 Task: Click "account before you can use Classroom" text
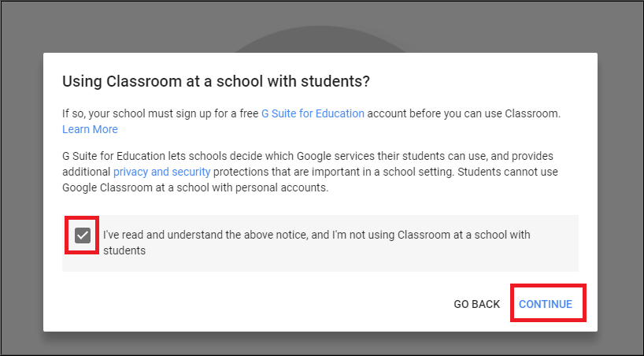pos(464,113)
